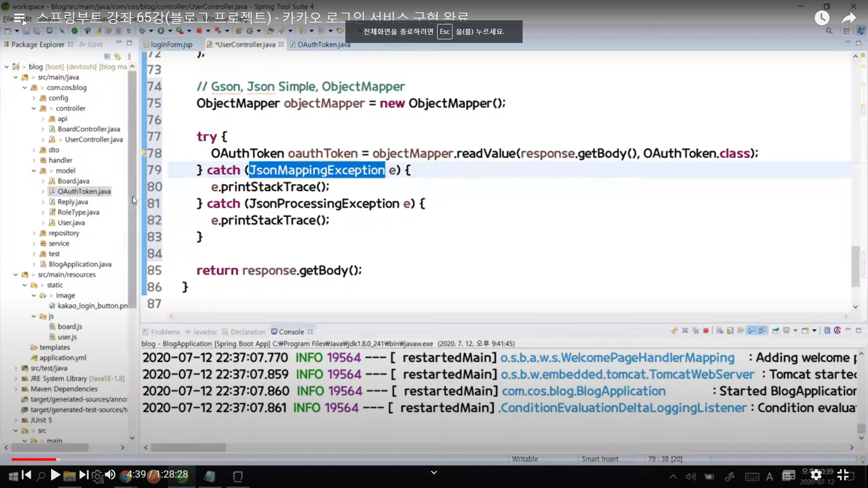868x488 pixels.
Task: Select the Console tab
Action: pos(291,332)
